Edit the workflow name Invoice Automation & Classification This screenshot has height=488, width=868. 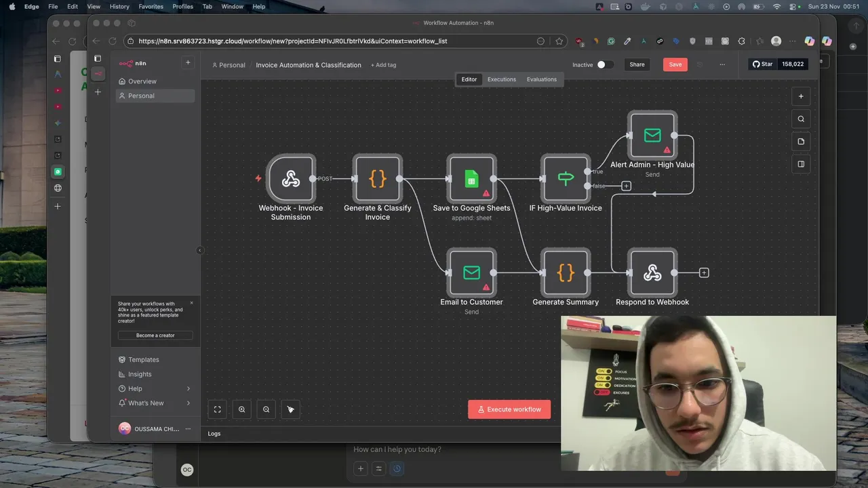pyautogui.click(x=309, y=65)
